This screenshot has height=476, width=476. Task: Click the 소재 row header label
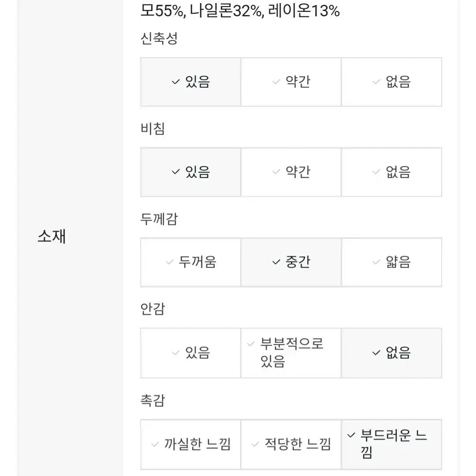pyautogui.click(x=52, y=236)
